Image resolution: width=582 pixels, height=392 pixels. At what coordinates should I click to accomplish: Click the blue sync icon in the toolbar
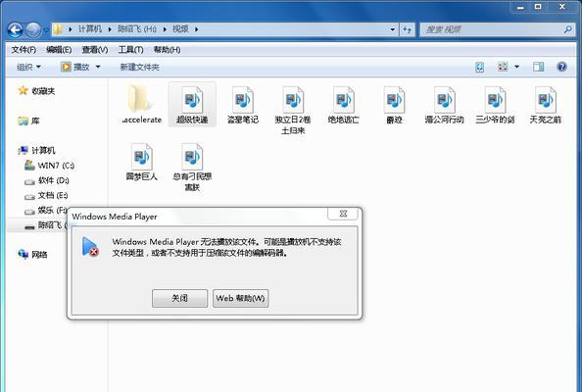pyautogui.click(x=479, y=68)
